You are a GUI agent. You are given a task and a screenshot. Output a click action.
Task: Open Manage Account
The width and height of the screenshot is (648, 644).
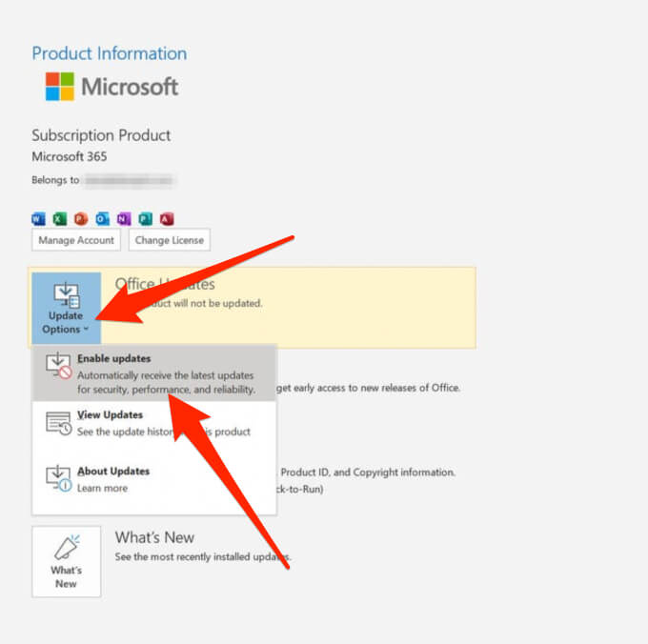[x=76, y=240]
